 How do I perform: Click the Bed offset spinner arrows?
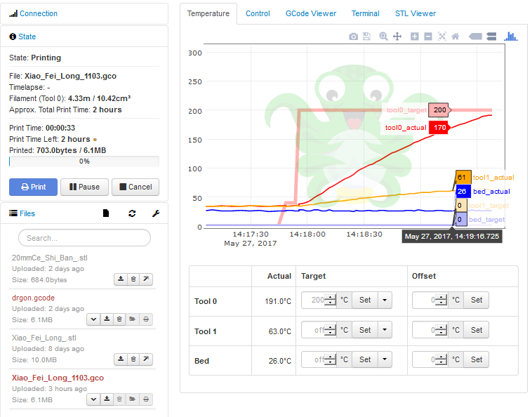[x=441, y=359]
